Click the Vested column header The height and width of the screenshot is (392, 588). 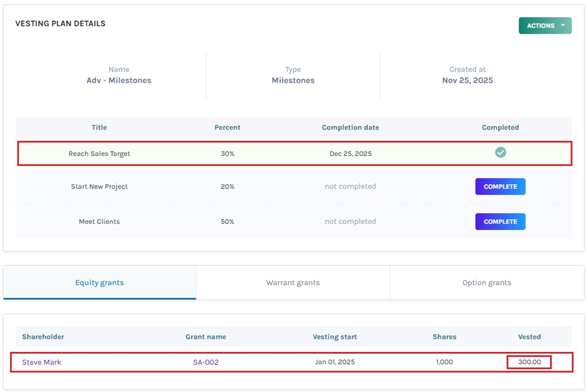point(529,336)
